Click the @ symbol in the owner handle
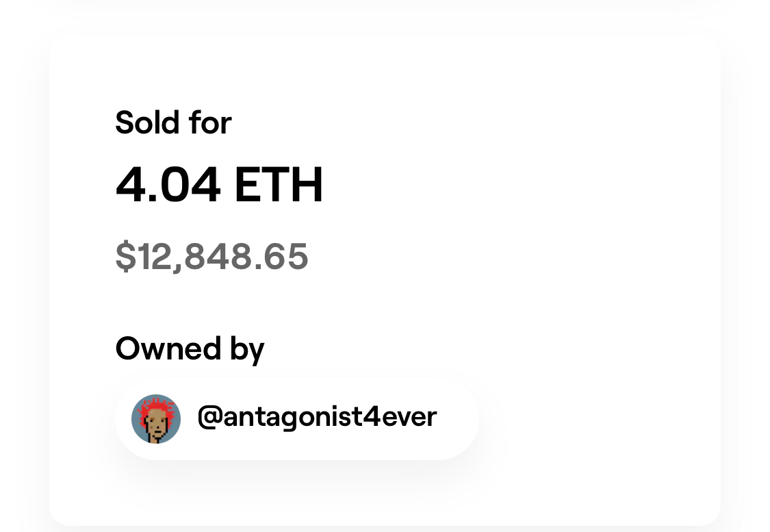 coord(210,418)
